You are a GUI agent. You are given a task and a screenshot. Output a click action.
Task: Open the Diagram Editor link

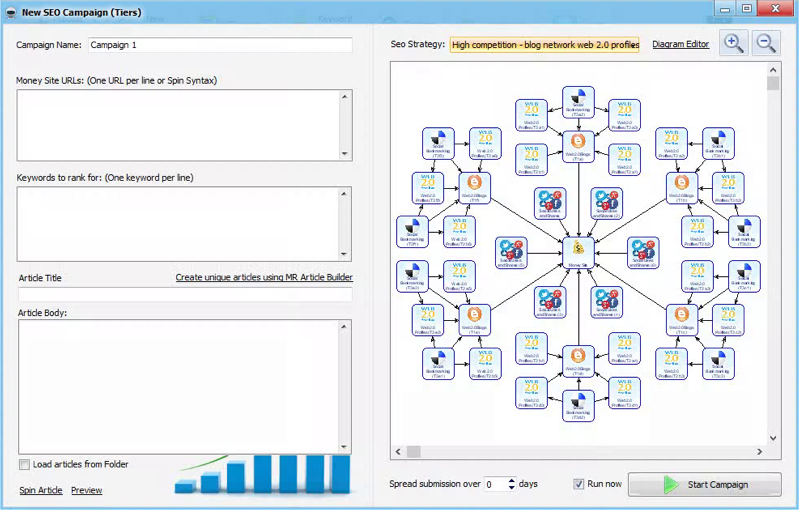(680, 45)
